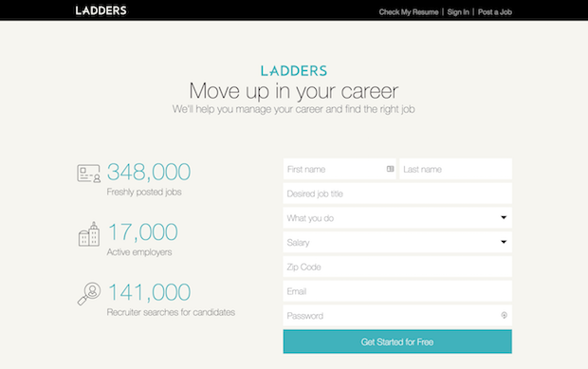
Task: Select the Last name input field
Action: coord(455,169)
